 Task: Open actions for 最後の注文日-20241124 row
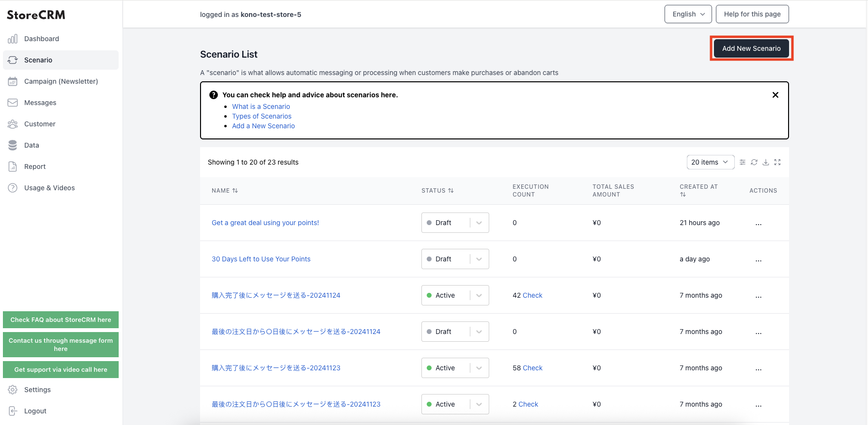pos(759,333)
